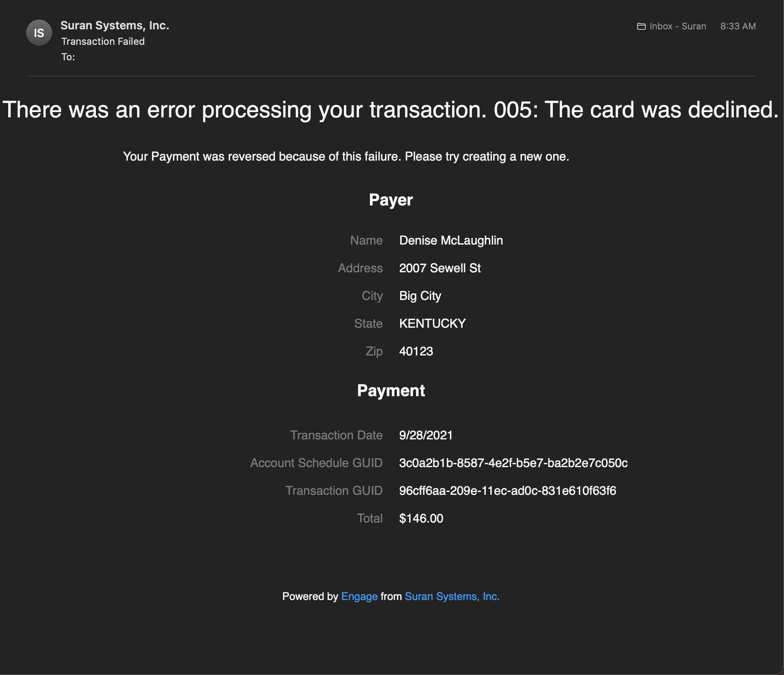
Task: Click the Inbox folder icon
Action: (641, 26)
